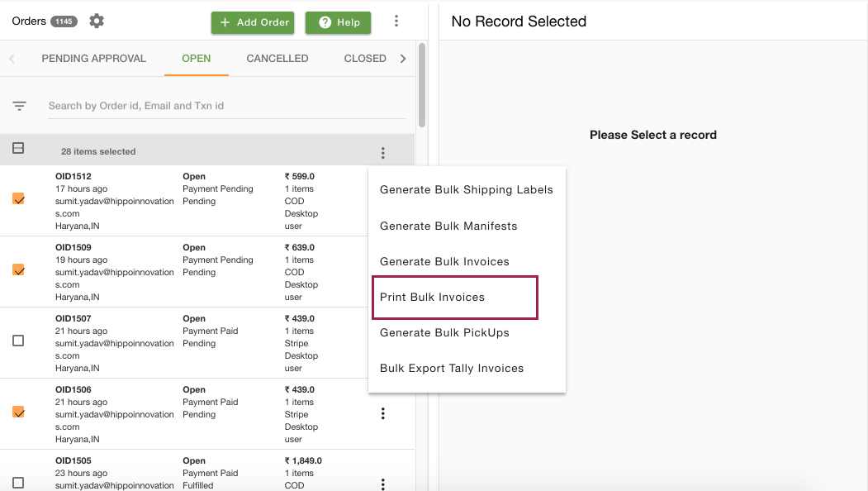Screen dimensions: 868x491
Task: Click the Please Select a record message
Action: pyautogui.click(x=653, y=135)
